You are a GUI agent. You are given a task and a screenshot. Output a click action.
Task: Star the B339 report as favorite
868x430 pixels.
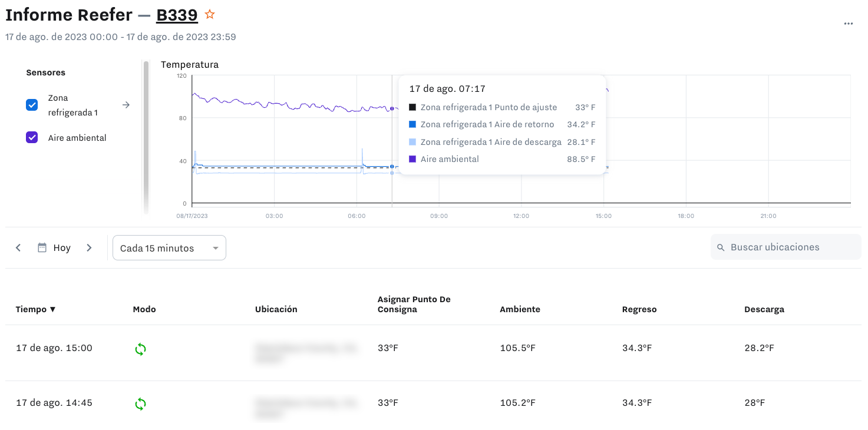click(x=210, y=15)
